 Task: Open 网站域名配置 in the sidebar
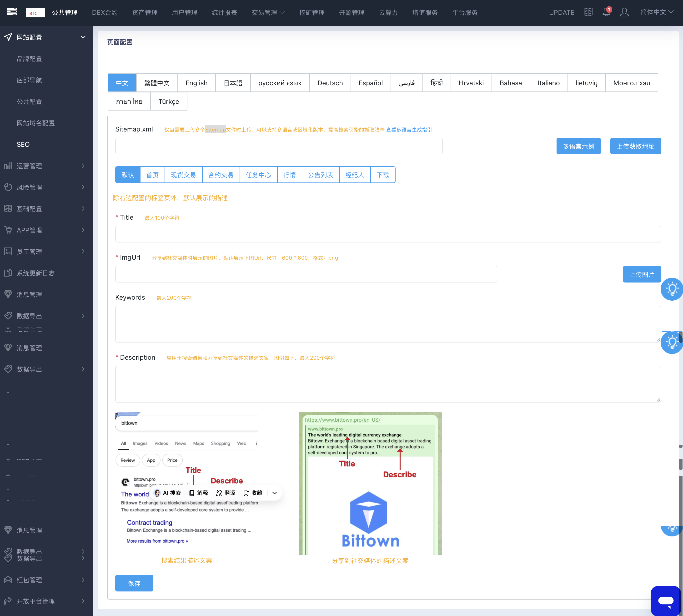[x=35, y=123]
